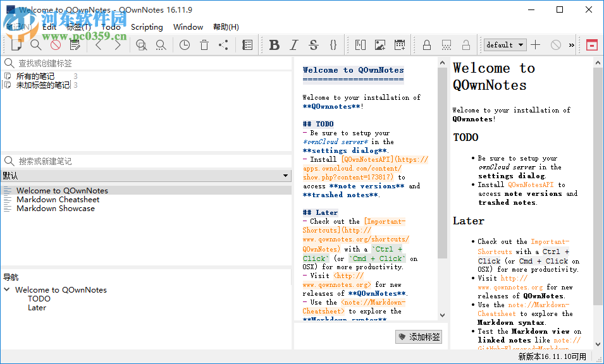Toggle the red distraction-free mode button
604x364 pixels.
pyautogui.click(x=591, y=45)
